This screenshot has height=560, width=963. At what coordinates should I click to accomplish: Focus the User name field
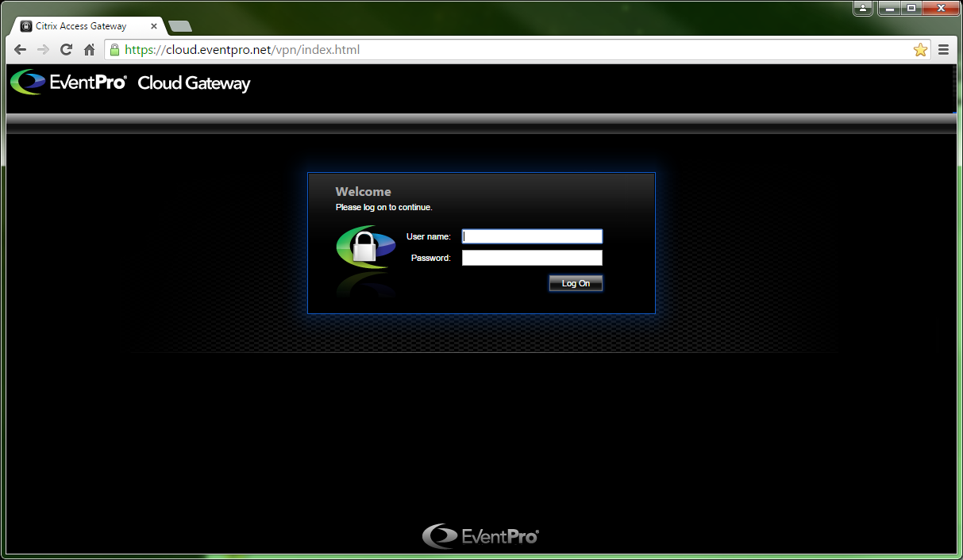pyautogui.click(x=532, y=236)
